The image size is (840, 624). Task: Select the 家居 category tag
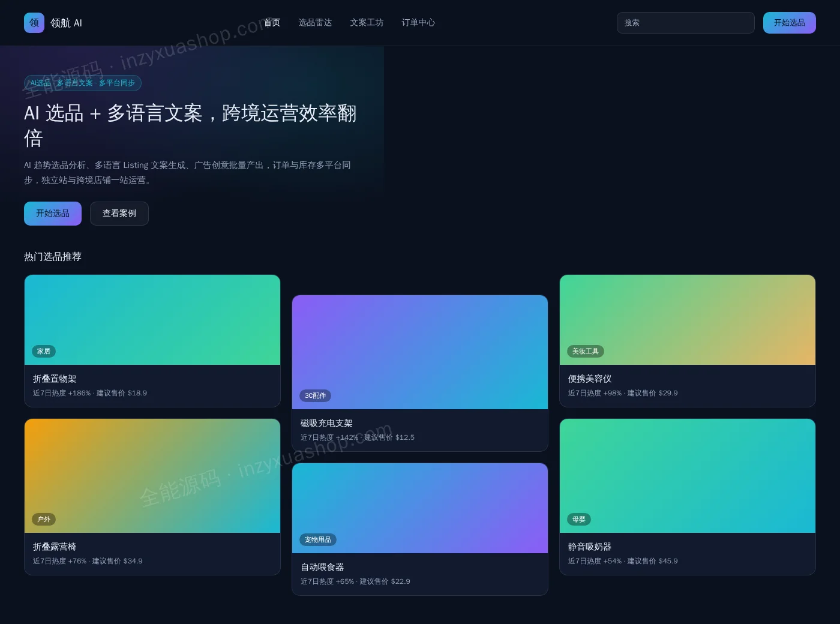(x=44, y=352)
